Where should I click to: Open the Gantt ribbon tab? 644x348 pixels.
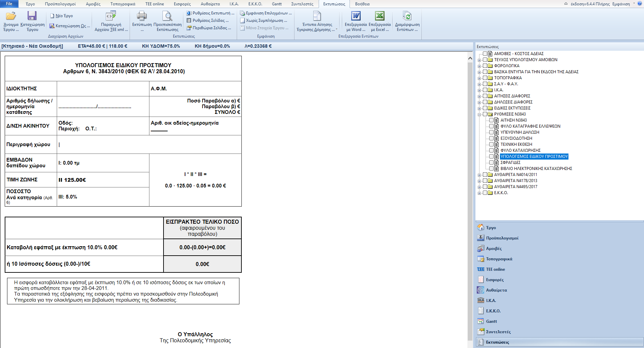(277, 4)
